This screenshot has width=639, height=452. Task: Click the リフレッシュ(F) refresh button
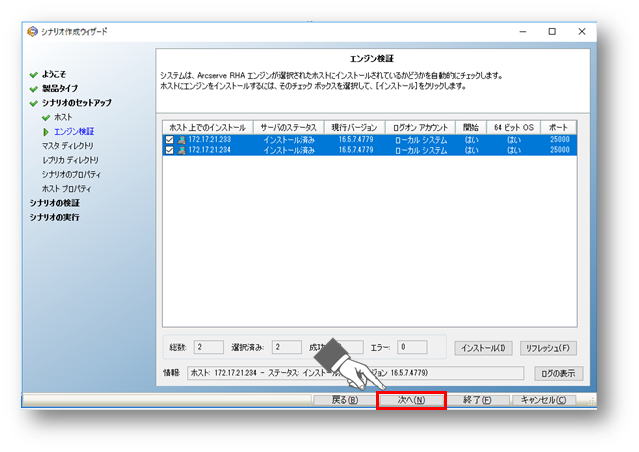pos(548,348)
